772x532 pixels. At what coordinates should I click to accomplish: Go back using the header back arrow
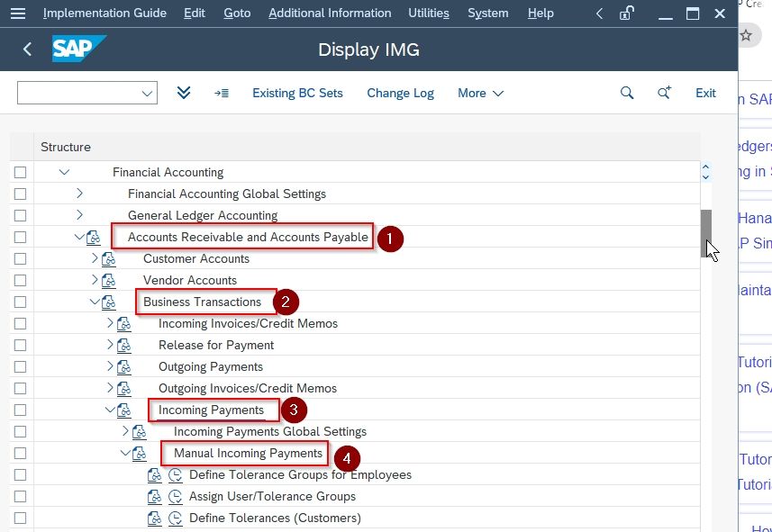click(x=28, y=50)
